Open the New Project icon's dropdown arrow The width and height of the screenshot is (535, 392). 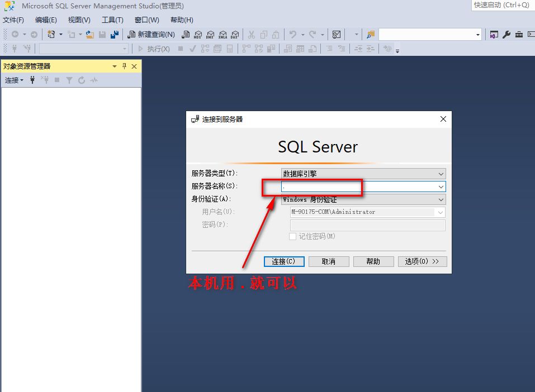click(61, 35)
